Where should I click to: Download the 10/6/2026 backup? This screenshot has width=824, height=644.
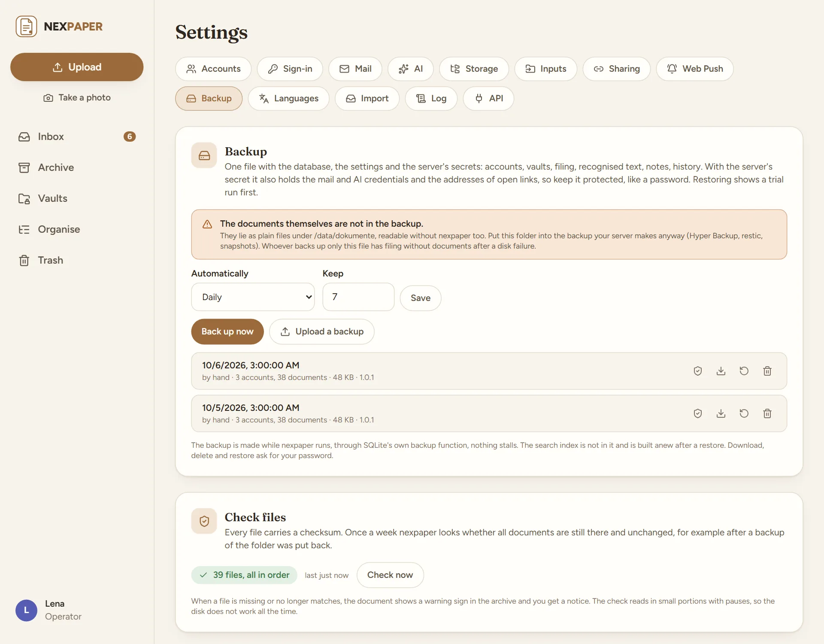[721, 371]
